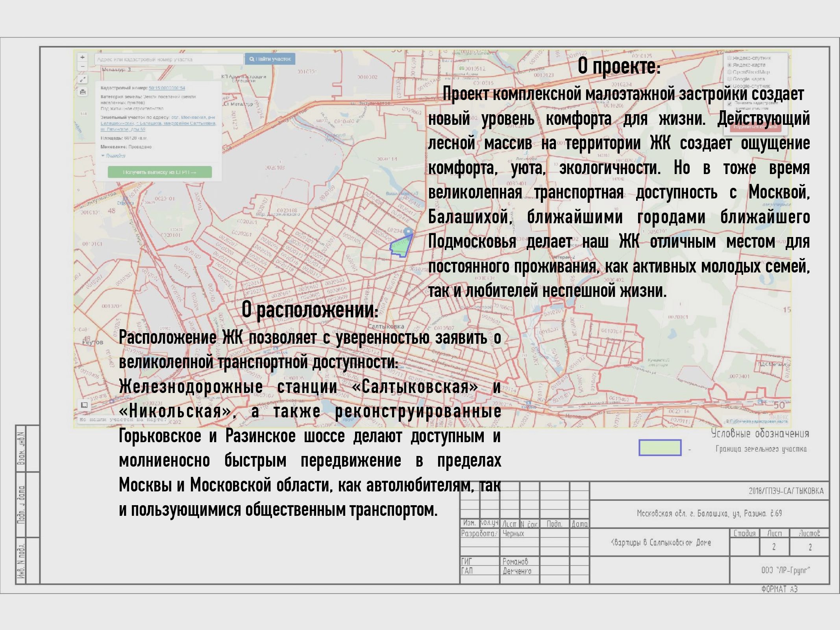This screenshot has width=840, height=630.
Task: Select the 'Яндекс-спутник' radio option
Action: (729, 58)
